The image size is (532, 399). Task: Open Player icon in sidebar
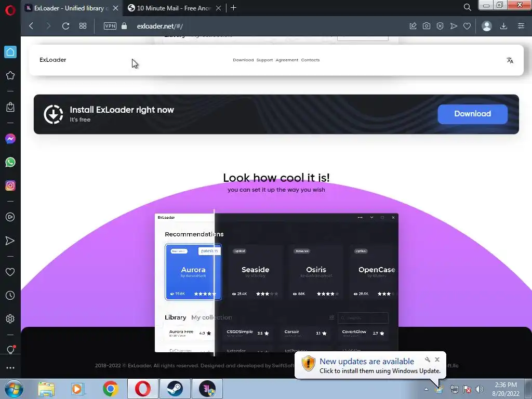tap(10, 217)
